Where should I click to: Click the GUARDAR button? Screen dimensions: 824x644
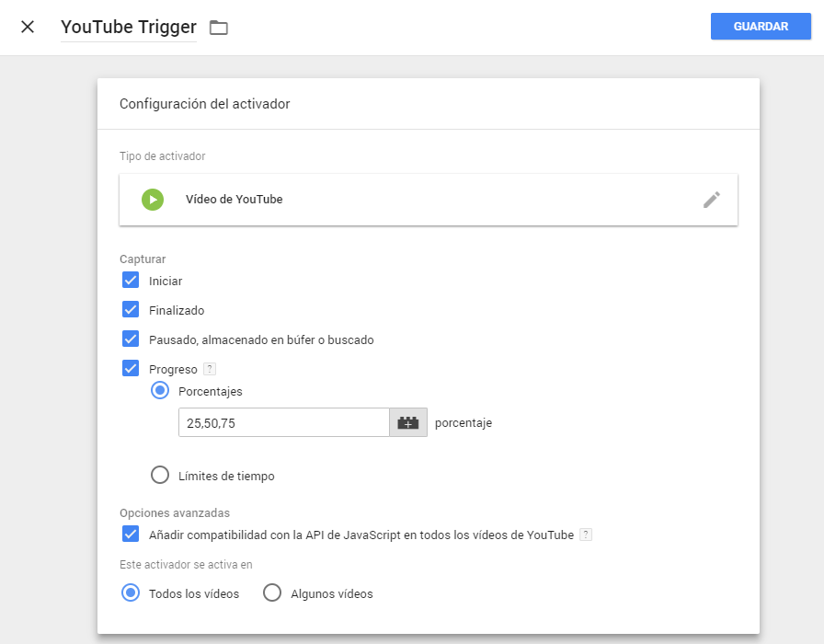click(x=761, y=27)
